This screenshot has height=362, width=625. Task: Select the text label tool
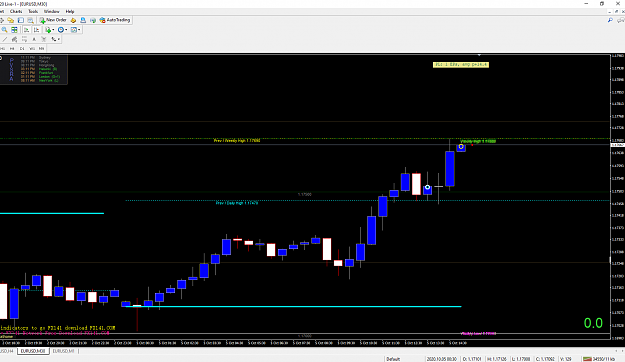pyautogui.click(x=34, y=39)
